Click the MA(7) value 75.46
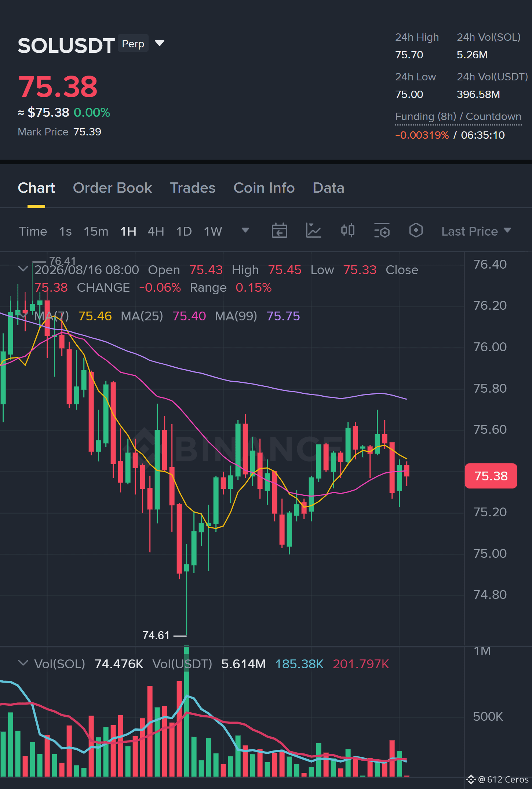This screenshot has height=789, width=532. tap(95, 316)
